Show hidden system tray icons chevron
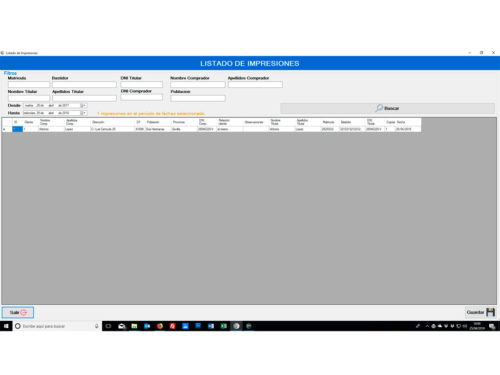The image size is (500, 375). click(427, 326)
